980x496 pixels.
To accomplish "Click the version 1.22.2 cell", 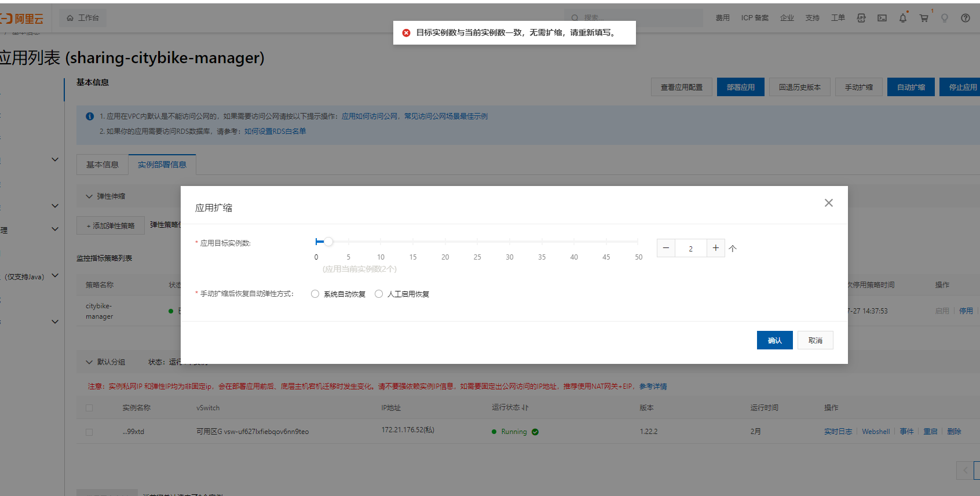I will coord(649,432).
